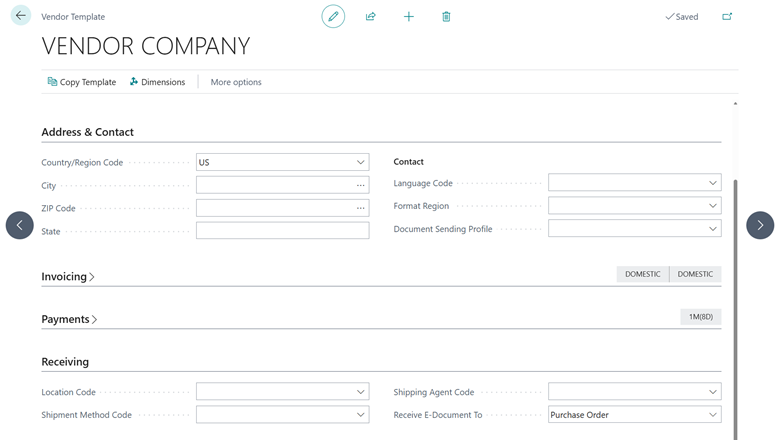Go to previous record arrow
The width and height of the screenshot is (780, 440).
pyautogui.click(x=20, y=225)
